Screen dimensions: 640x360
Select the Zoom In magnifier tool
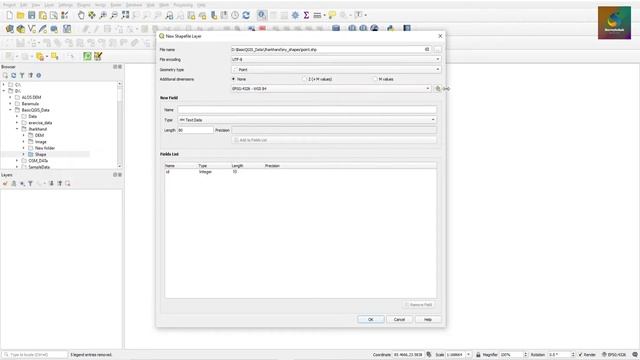pos(103,16)
